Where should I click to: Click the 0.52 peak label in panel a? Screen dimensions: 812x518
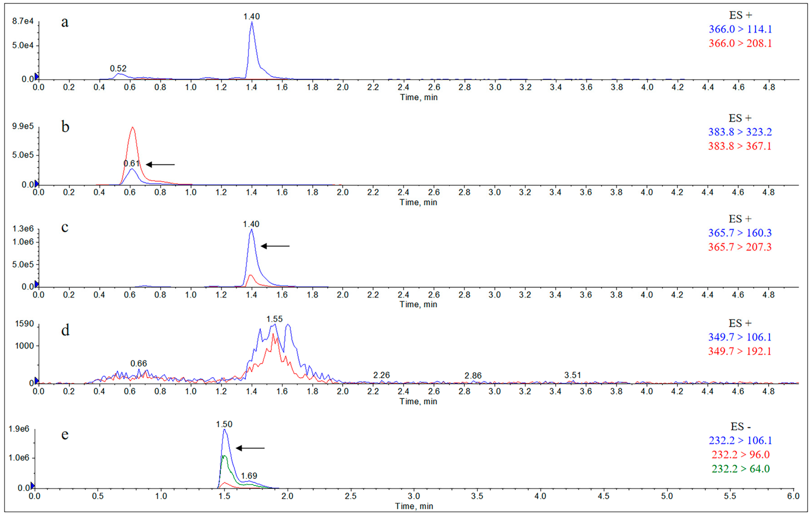click(x=118, y=69)
